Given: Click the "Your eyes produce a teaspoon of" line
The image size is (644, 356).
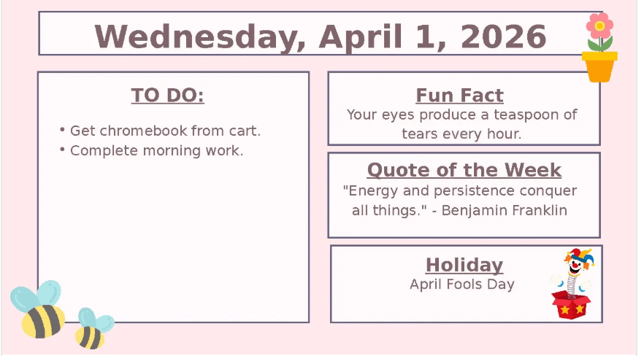Looking at the screenshot, I should [461, 115].
